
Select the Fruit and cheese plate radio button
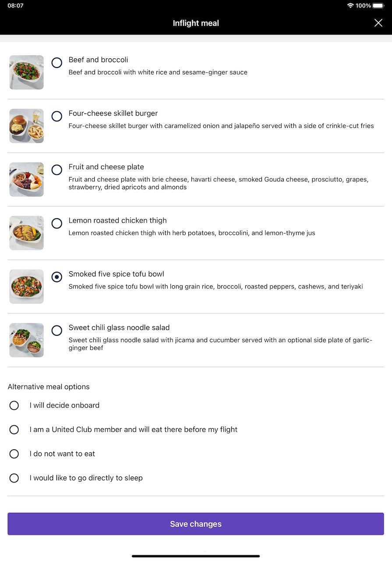tap(57, 170)
